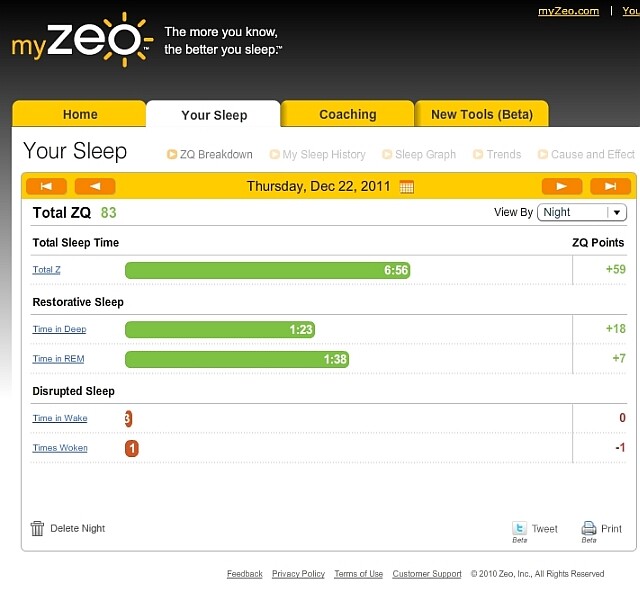Click the Tweet bird icon
This screenshot has height=592, width=640.
(x=520, y=528)
